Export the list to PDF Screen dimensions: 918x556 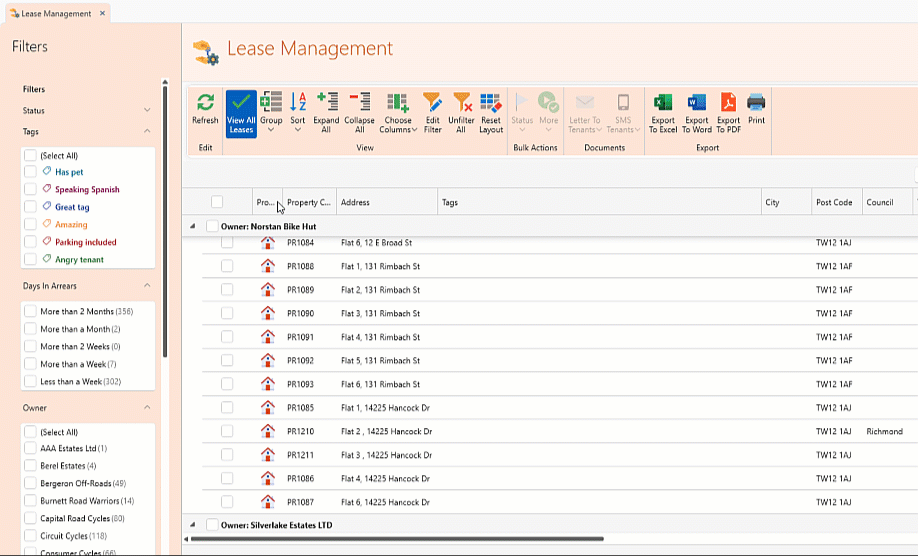tap(728, 102)
